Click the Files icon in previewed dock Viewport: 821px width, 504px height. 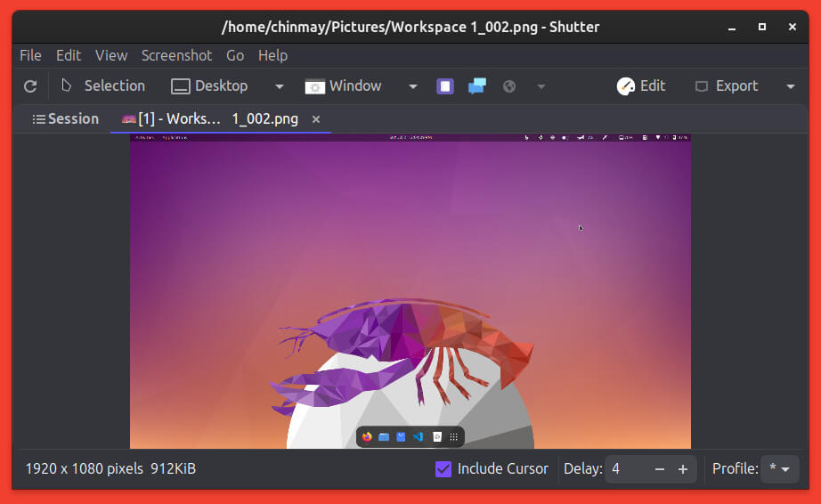[x=384, y=436]
